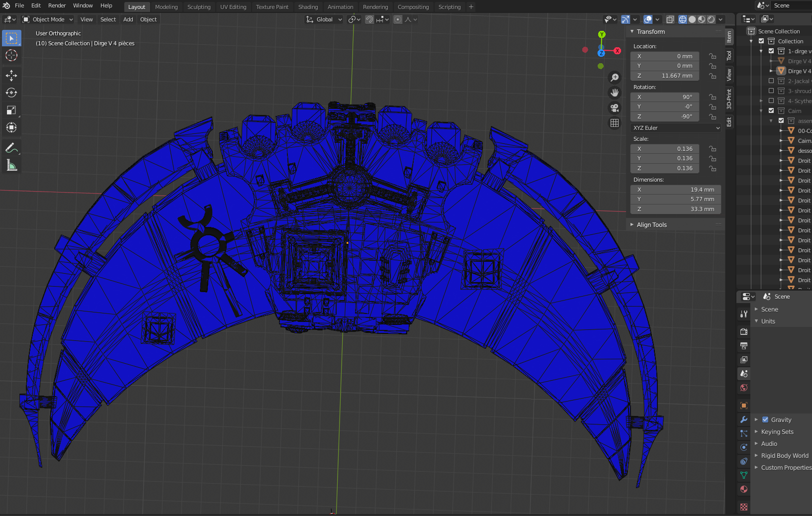The width and height of the screenshot is (812, 516).
Task: Switch to orthographic grid view icon
Action: (x=615, y=123)
